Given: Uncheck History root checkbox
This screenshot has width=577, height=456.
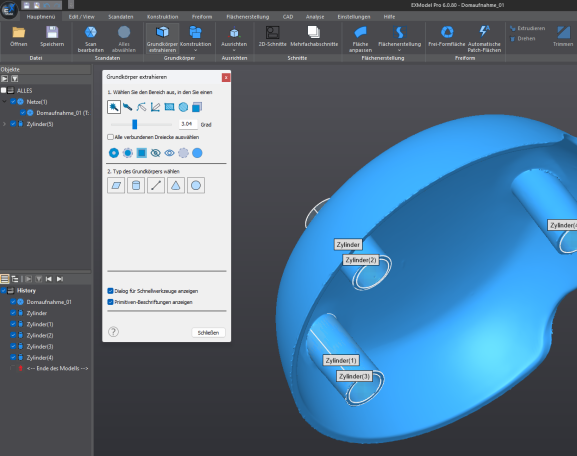Looking at the screenshot, I should 4,290.
